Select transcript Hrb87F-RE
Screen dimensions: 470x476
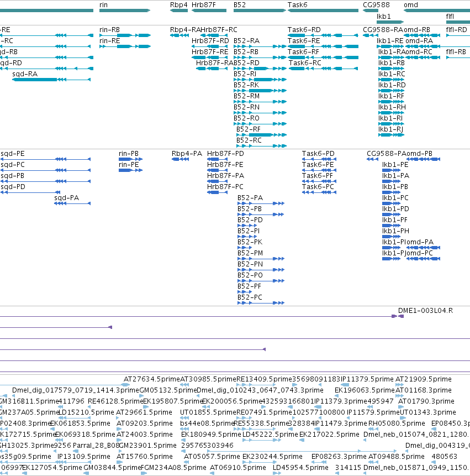[x=209, y=57]
